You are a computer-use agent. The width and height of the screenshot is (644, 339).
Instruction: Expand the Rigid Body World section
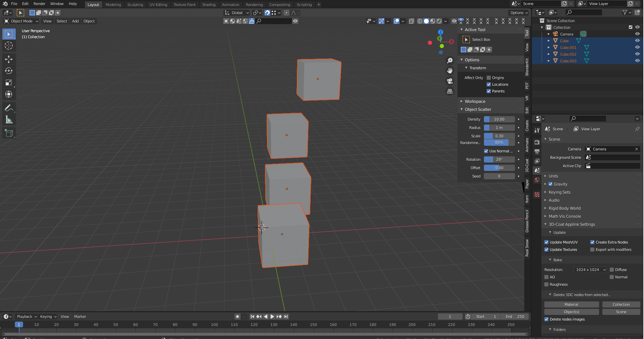pos(565,208)
